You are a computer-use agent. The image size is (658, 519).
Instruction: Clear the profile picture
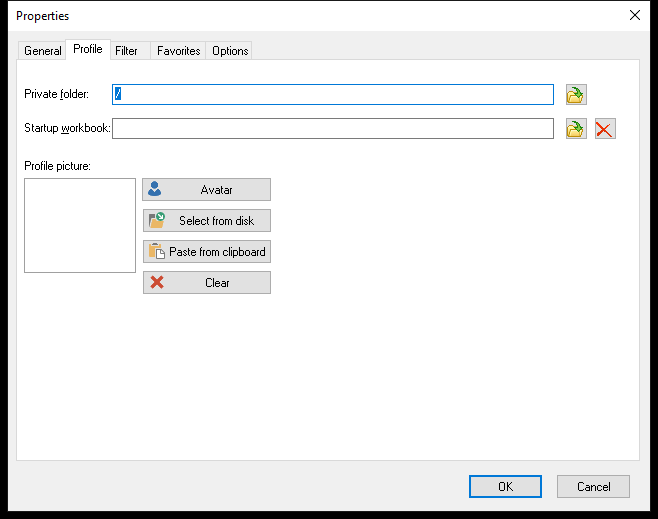(x=206, y=283)
